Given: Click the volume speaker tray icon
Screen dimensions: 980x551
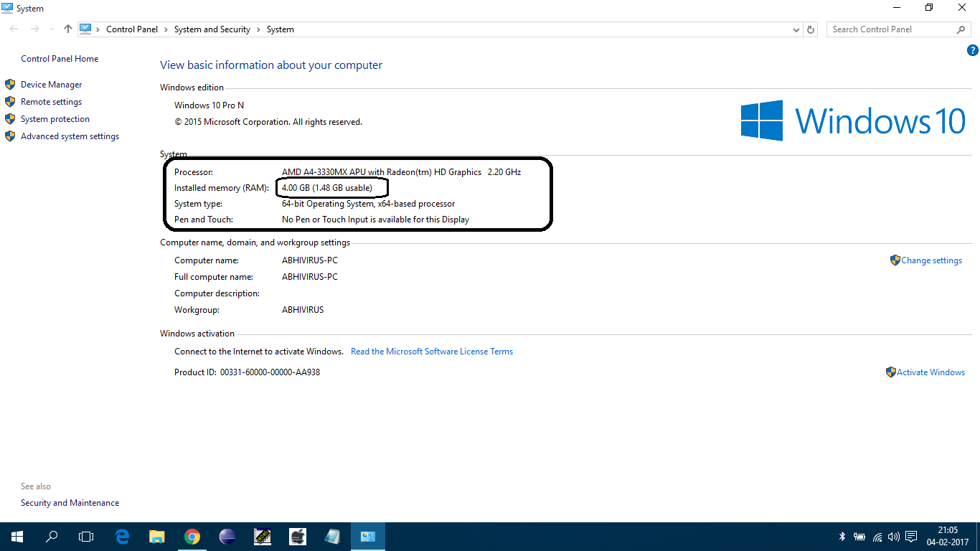Looking at the screenshot, I should point(894,537).
